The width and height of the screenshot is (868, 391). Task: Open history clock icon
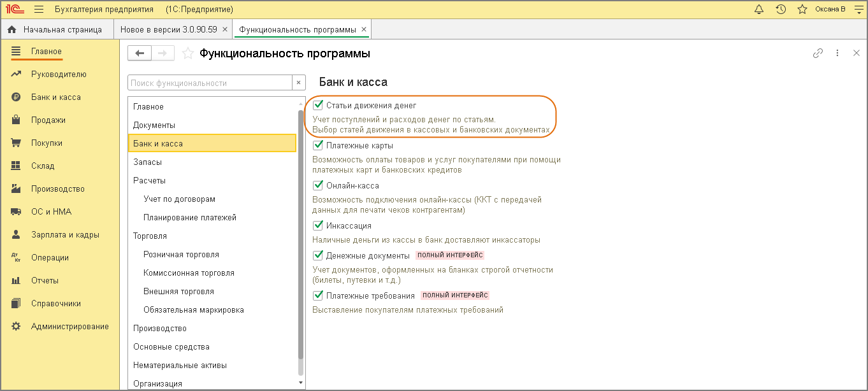pos(781,10)
